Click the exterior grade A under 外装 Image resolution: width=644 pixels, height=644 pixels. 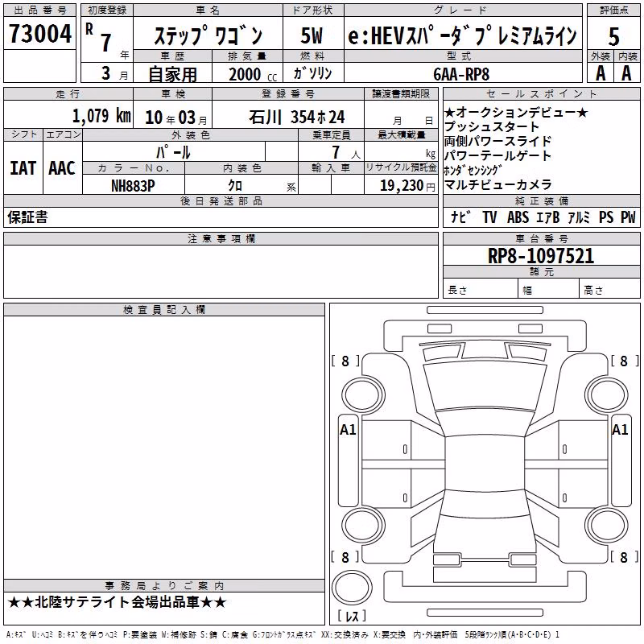(601, 73)
